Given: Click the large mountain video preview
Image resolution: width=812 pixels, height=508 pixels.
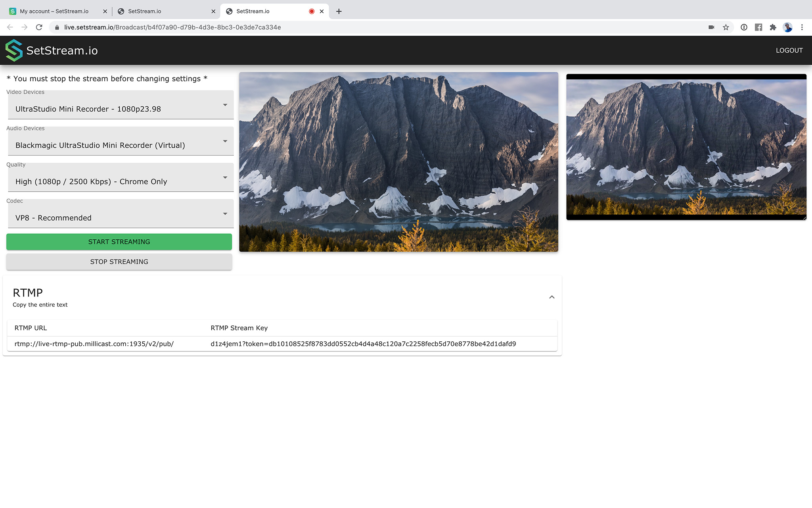Looking at the screenshot, I should click(398, 162).
